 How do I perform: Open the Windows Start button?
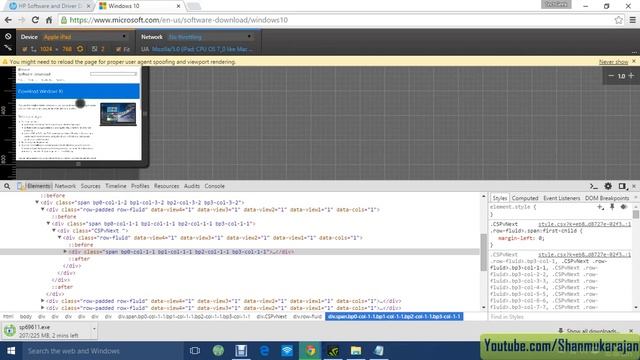point(11,351)
